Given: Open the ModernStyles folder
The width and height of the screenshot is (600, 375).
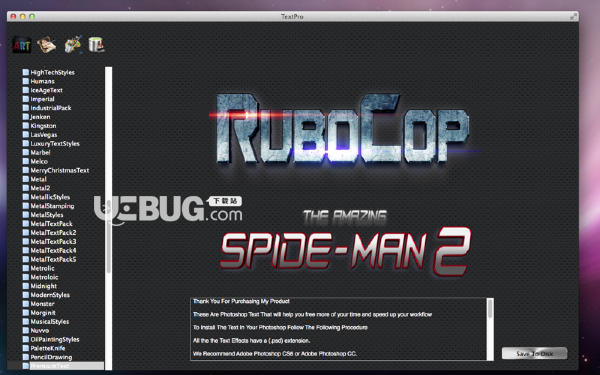Looking at the screenshot, I should tap(46, 295).
